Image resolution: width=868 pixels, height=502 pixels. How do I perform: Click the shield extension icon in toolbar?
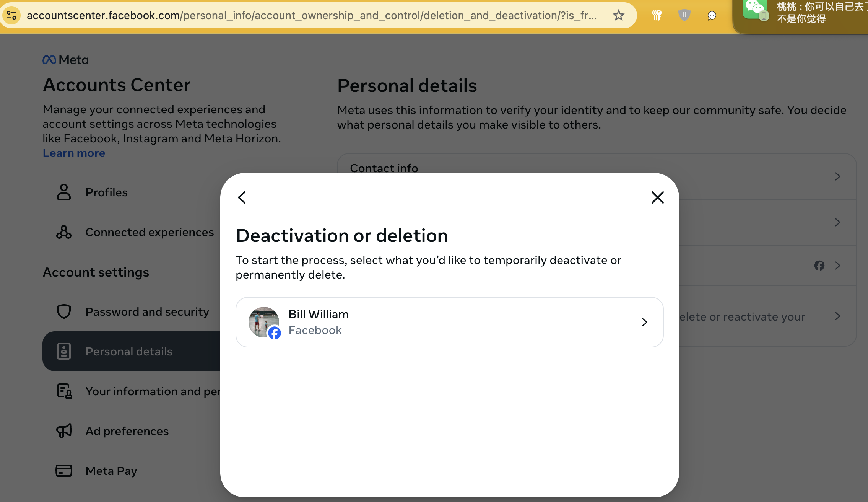684,15
